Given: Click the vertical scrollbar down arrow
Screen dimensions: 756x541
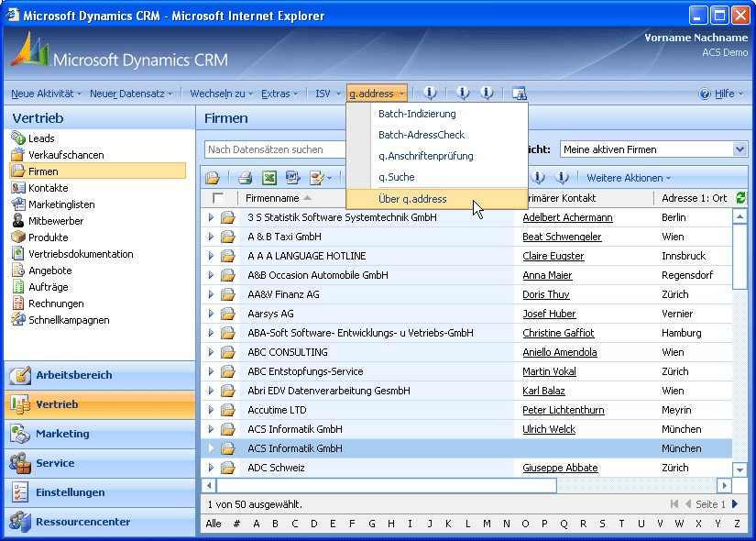Looking at the screenshot, I should [x=740, y=469].
